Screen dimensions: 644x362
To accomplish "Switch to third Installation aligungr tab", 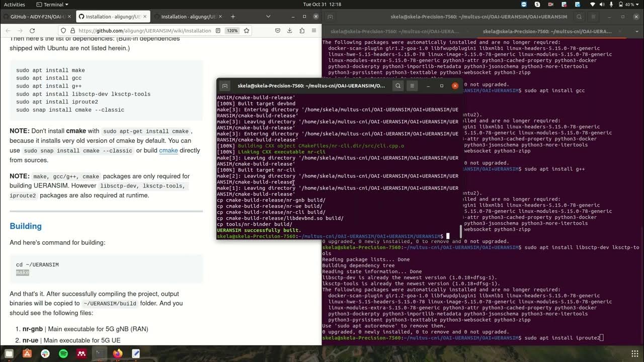I will click(x=189, y=17).
